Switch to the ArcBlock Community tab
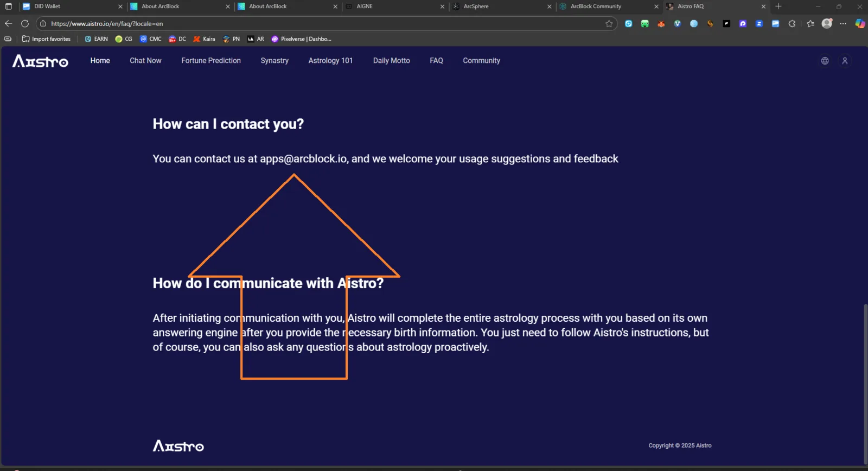 click(x=609, y=7)
